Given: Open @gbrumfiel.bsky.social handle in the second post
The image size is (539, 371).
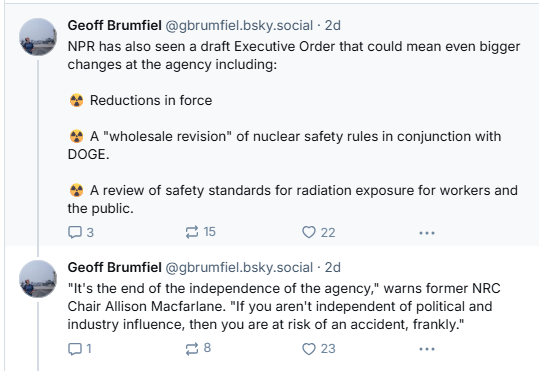Looking at the screenshot, I should 239,268.
